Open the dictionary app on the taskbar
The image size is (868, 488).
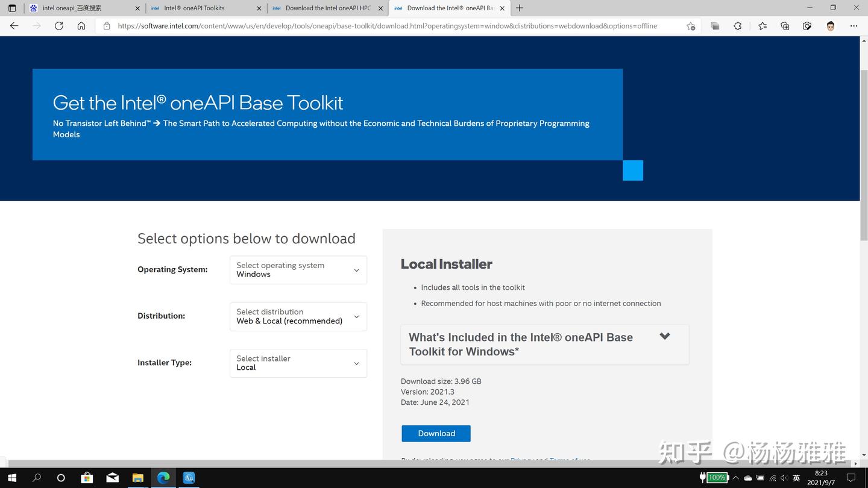click(x=189, y=478)
